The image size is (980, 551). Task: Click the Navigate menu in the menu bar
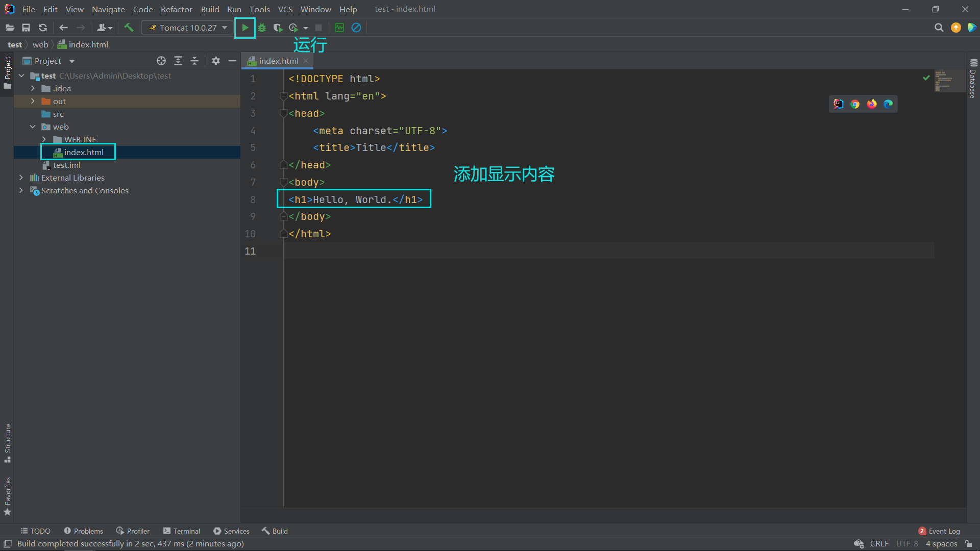point(108,9)
